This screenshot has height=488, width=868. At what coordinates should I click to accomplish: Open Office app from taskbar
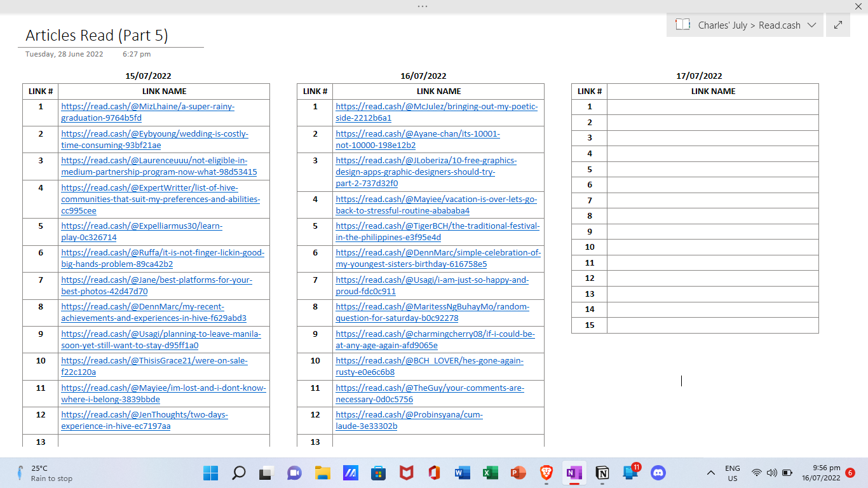[x=434, y=473]
